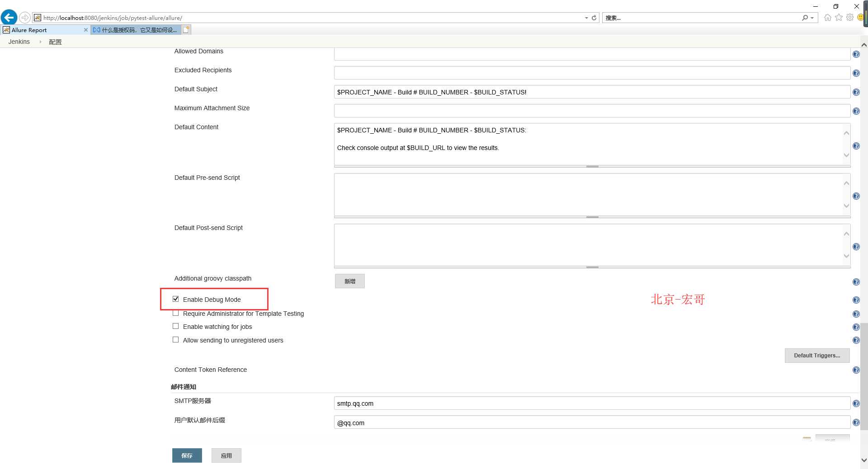Image resolution: width=868 pixels, height=469 pixels.
Task: Open browser home icon
Action: pos(828,18)
